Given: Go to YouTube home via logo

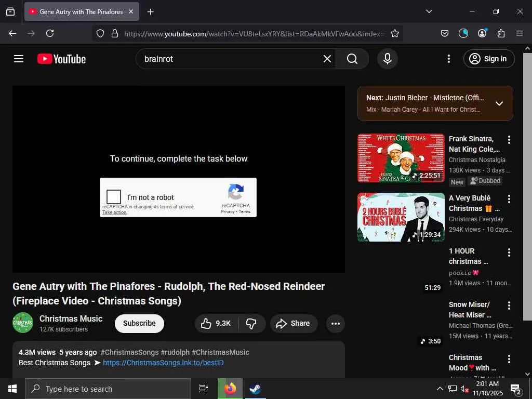Looking at the screenshot, I should (61, 59).
